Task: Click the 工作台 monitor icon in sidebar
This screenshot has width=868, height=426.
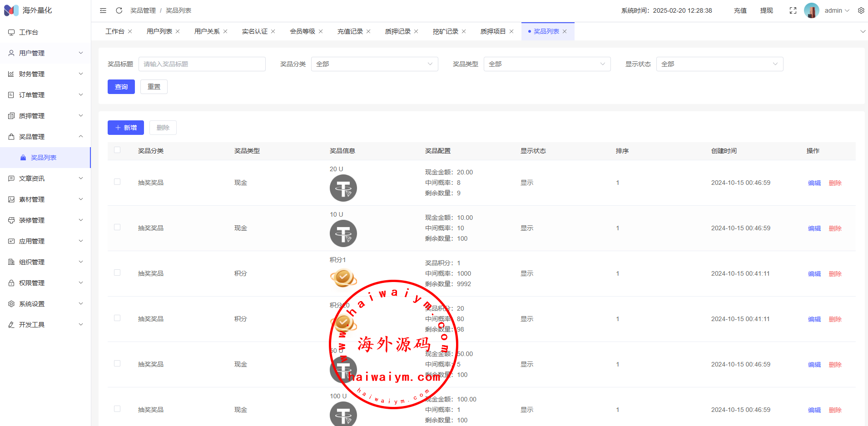Action: click(x=11, y=32)
